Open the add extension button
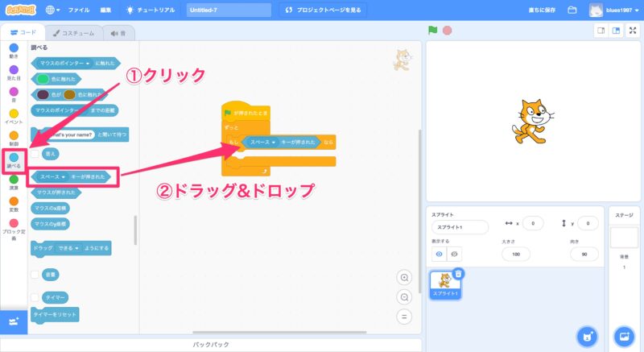The image size is (644, 352). coord(13,321)
